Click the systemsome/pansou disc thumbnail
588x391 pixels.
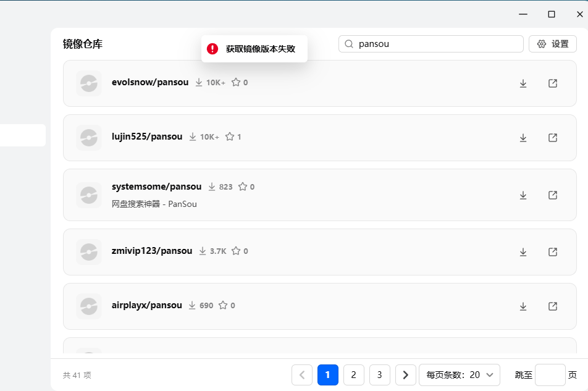tap(89, 195)
